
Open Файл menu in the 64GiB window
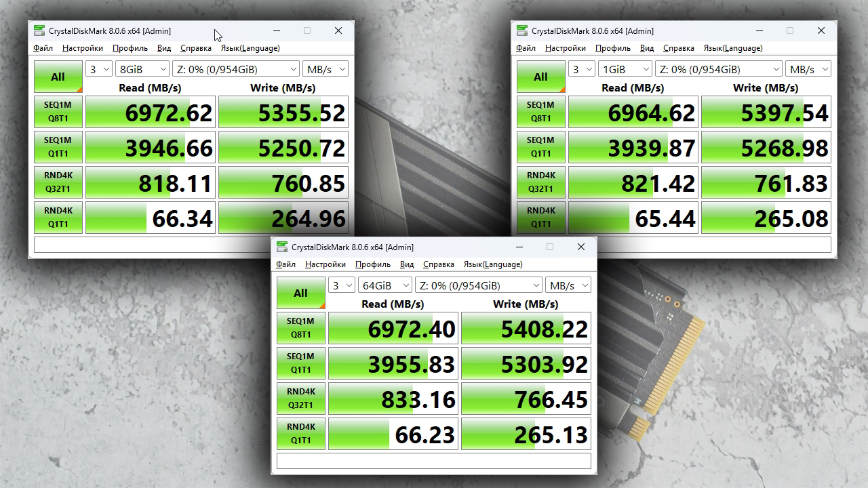[285, 264]
